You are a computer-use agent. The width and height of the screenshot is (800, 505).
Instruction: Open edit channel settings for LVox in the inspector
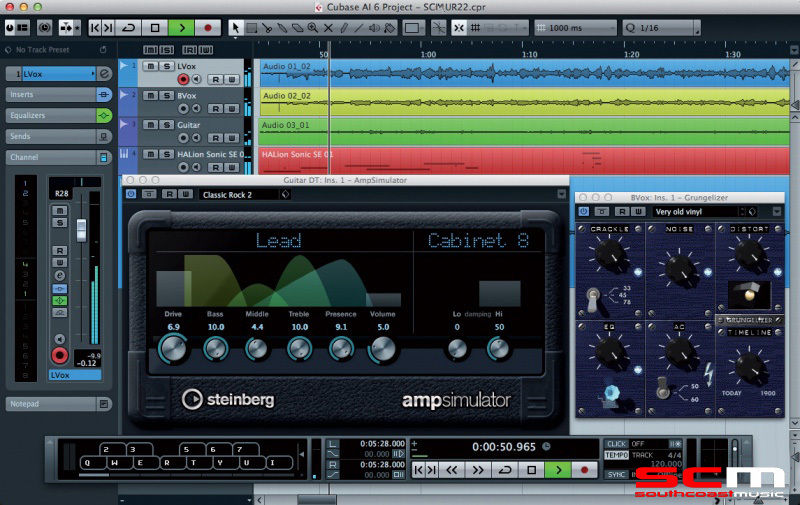(104, 74)
